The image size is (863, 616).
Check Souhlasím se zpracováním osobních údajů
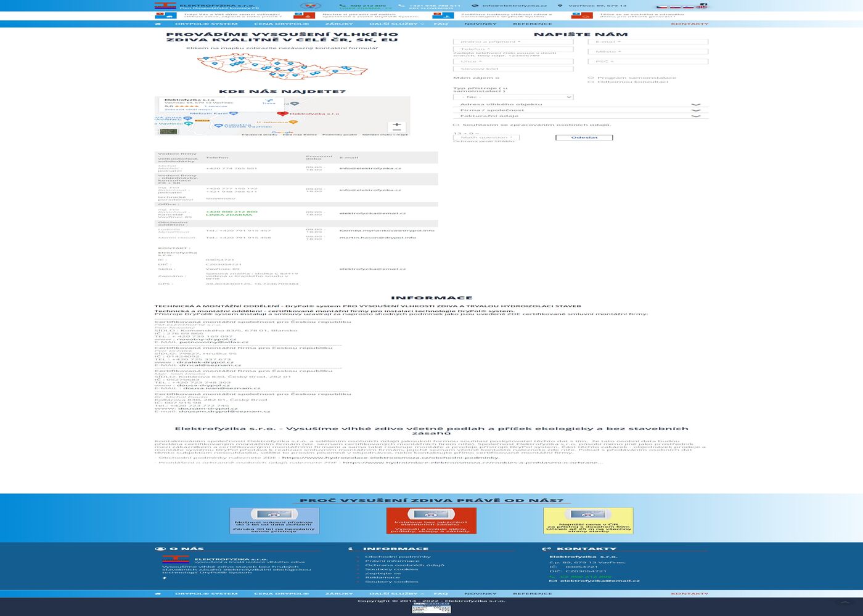pyautogui.click(x=456, y=125)
